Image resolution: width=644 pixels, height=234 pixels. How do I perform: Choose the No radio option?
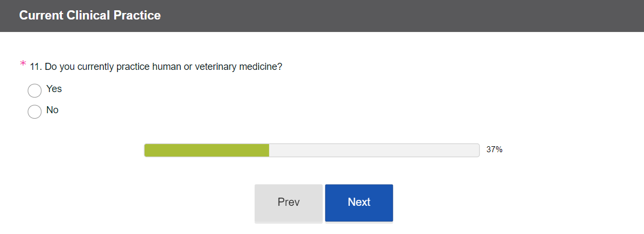[34, 112]
